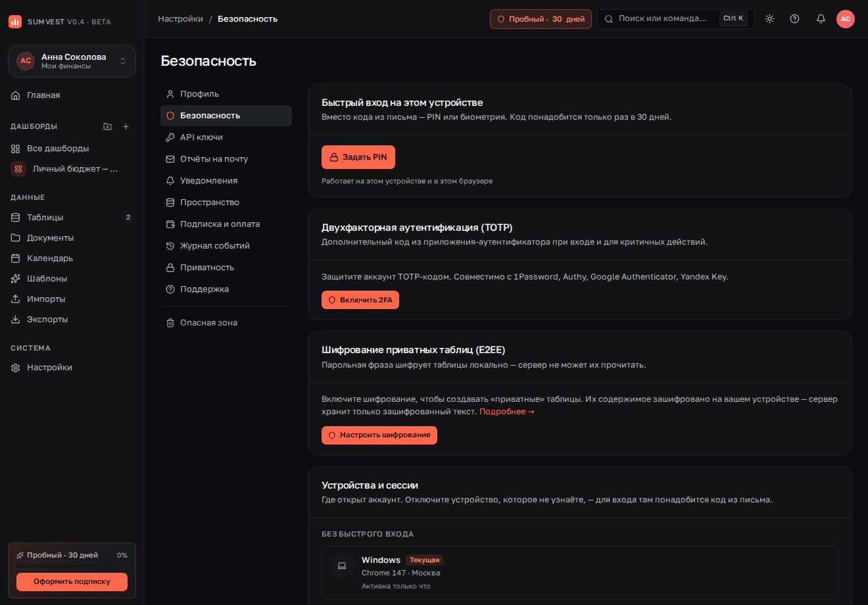Select Приватность settings tab
The image size is (868, 605).
(x=226, y=268)
